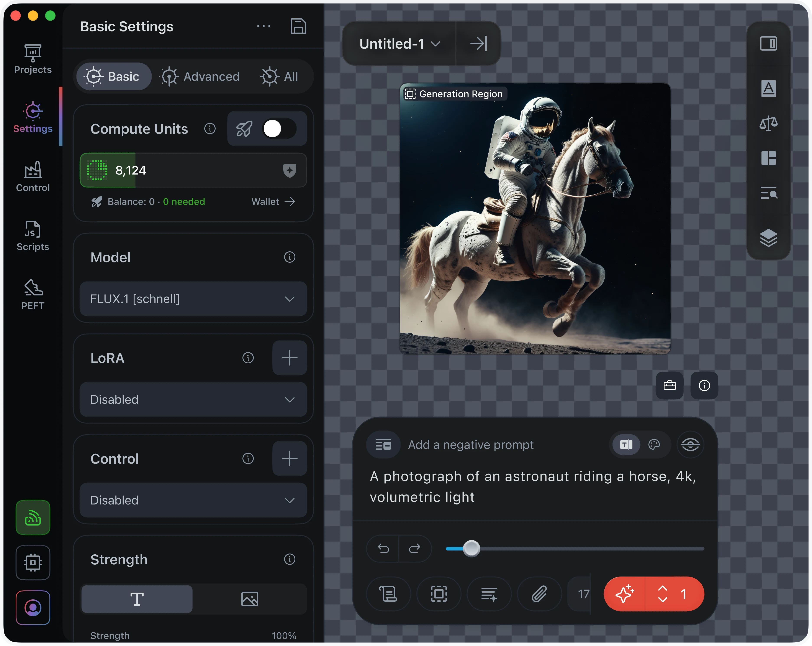Open the layers stack icon

[768, 238]
